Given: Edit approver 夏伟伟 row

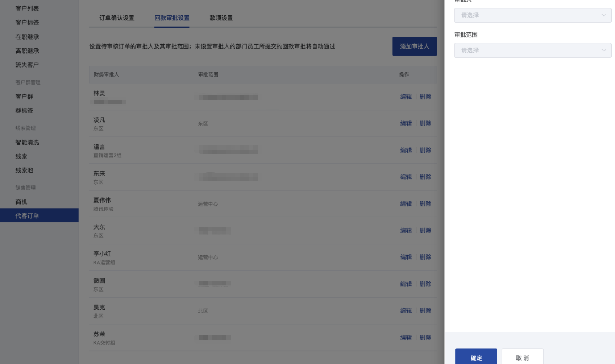Looking at the screenshot, I should point(406,204).
